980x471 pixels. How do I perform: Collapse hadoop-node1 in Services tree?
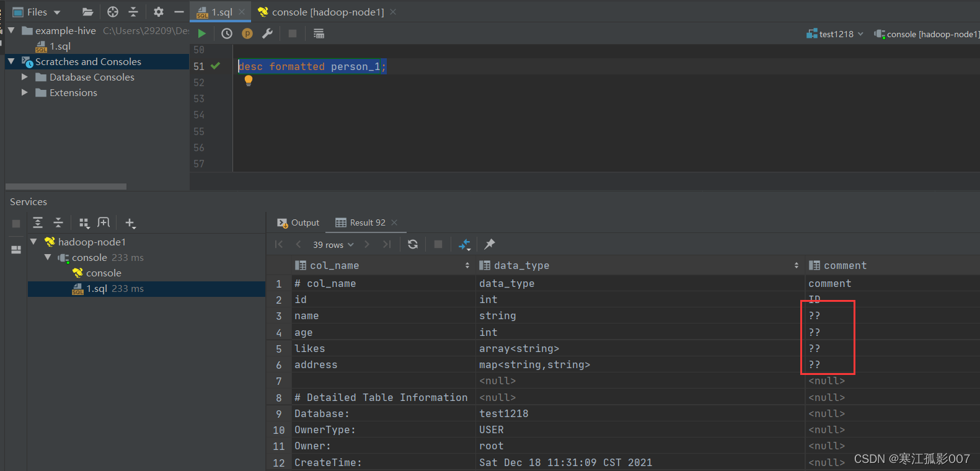pos(33,242)
